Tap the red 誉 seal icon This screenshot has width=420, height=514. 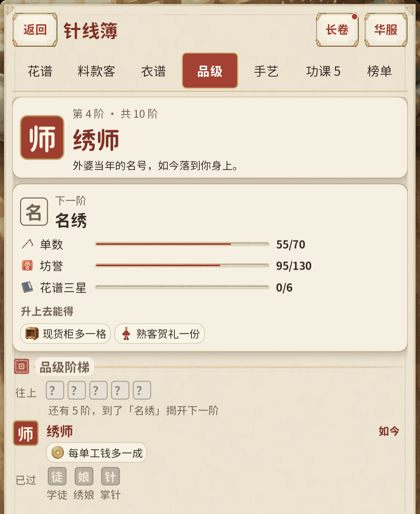27,266
